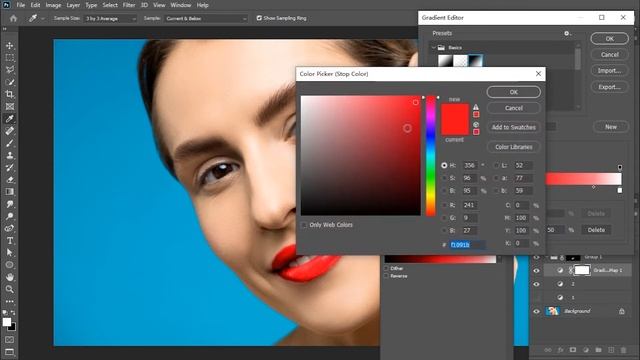Screen dimensions: 640x360
Task: Enable the Dither checkbox
Action: coord(386,268)
